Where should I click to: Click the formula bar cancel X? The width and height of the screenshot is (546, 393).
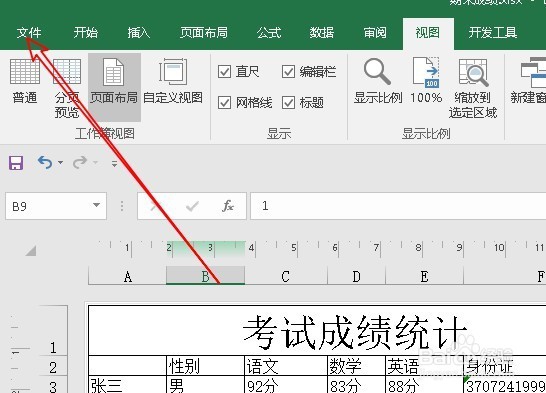coord(155,206)
